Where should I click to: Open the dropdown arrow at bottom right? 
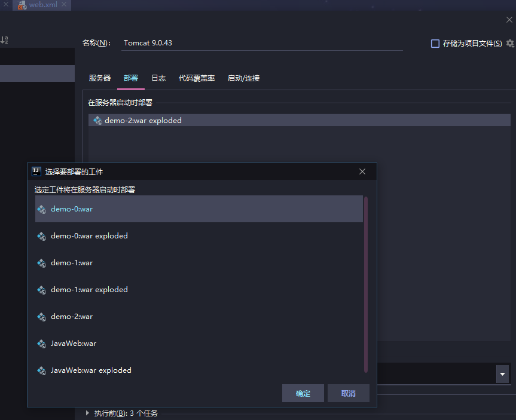tap(502, 374)
